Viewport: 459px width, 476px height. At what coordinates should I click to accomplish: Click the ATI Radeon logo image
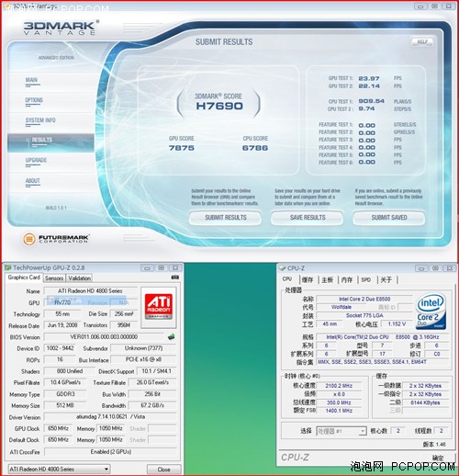coord(159,307)
